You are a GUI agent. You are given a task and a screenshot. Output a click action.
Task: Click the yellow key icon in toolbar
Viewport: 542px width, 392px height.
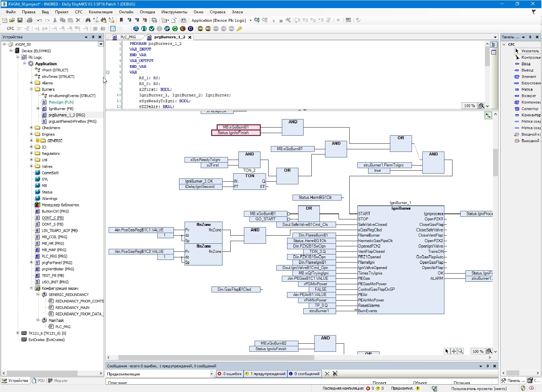pyautogui.click(x=239, y=29)
